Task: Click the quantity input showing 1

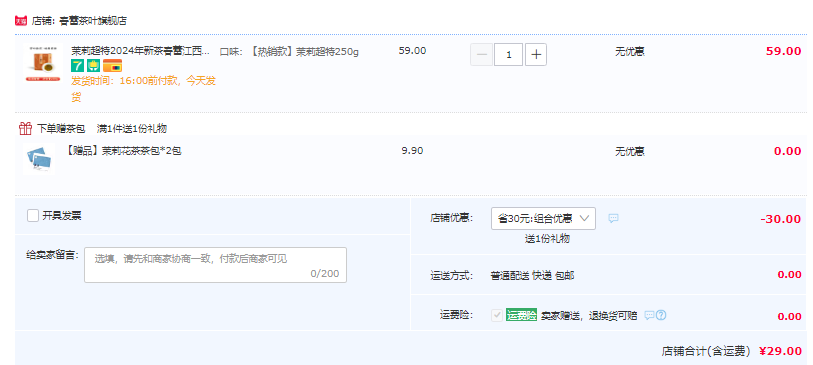Action: point(509,55)
